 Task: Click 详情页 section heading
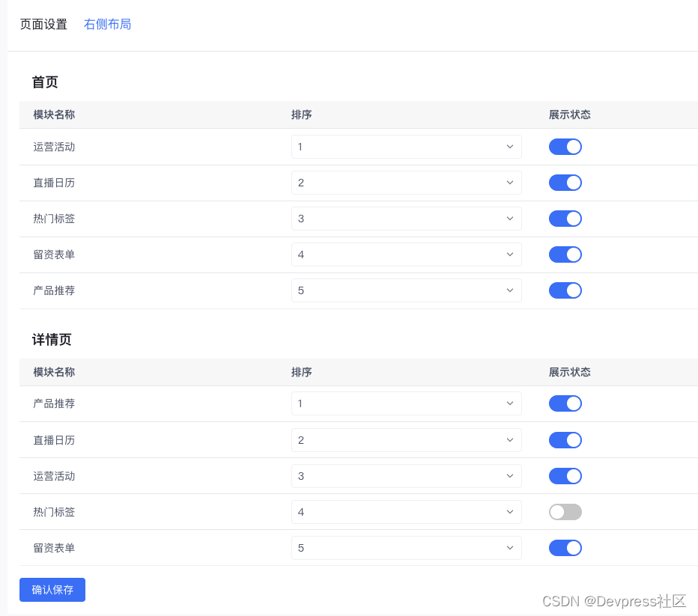pyautogui.click(x=52, y=340)
